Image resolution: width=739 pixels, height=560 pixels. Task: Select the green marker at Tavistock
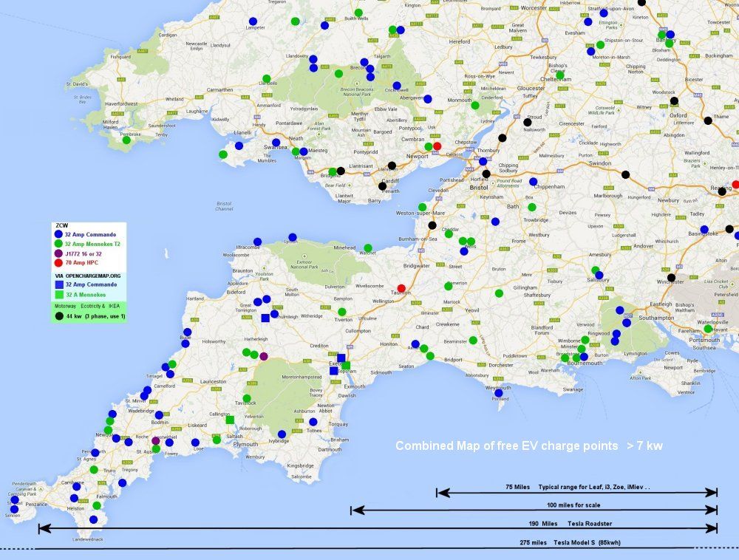[247, 398]
